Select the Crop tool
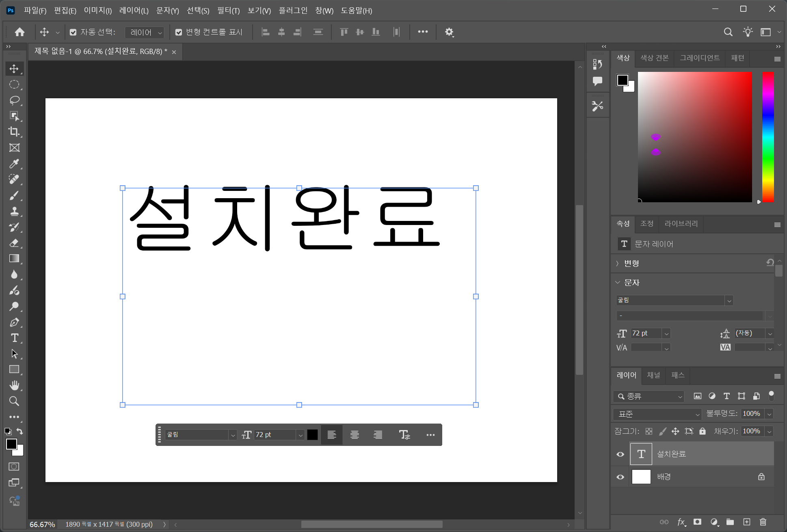This screenshot has width=787, height=532. [x=14, y=132]
